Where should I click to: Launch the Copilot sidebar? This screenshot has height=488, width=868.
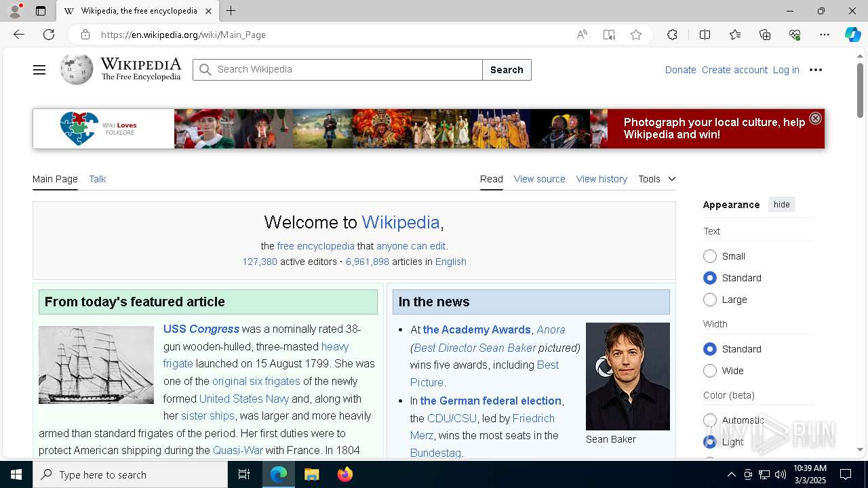click(x=852, y=35)
